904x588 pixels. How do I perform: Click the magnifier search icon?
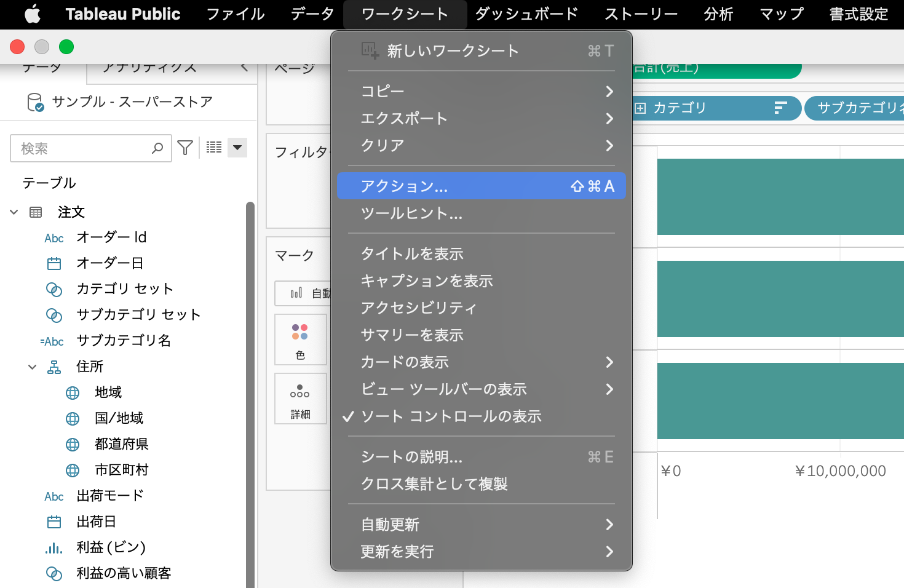[157, 148]
